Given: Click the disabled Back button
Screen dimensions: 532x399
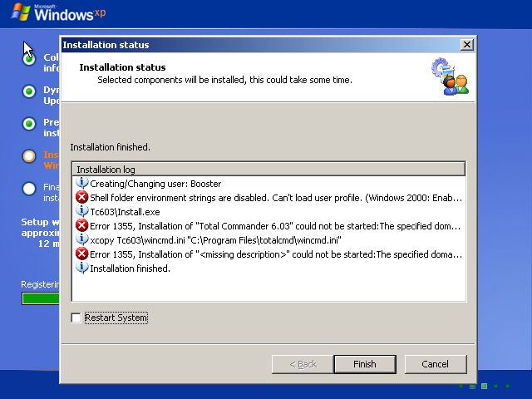Looking at the screenshot, I should coord(303,364).
